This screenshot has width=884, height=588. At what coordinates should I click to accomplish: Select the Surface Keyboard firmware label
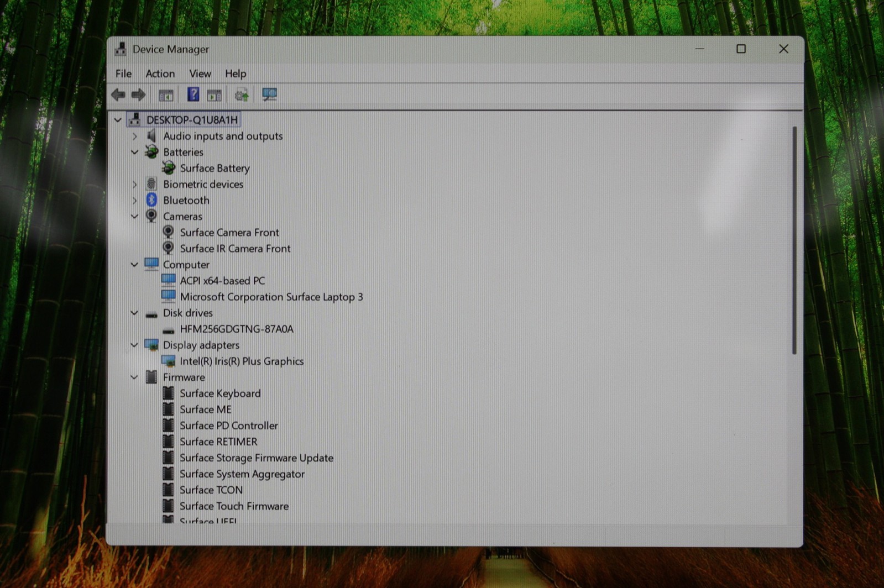[x=220, y=393]
